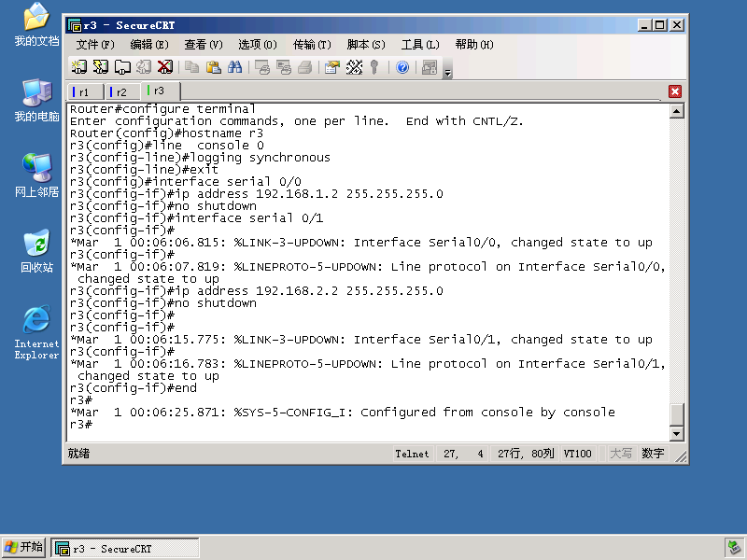Open the 脚本(S) menu
The image size is (747, 560).
[x=366, y=45]
